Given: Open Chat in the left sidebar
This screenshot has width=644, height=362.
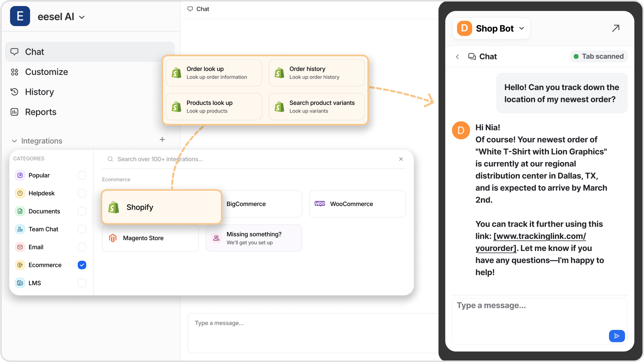Looking at the screenshot, I should [90, 52].
